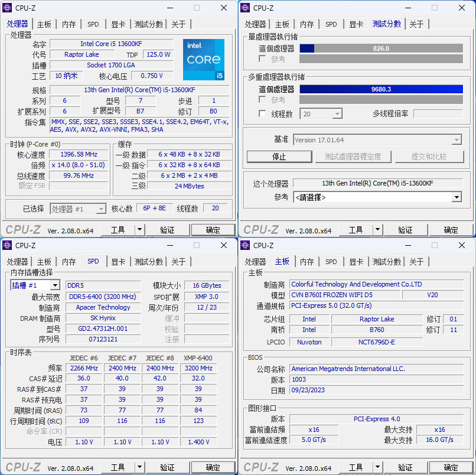This screenshot has height=475, width=476.
Task: Click CPU-Z app icon in benchmark window titlebar
Action: click(245, 8)
